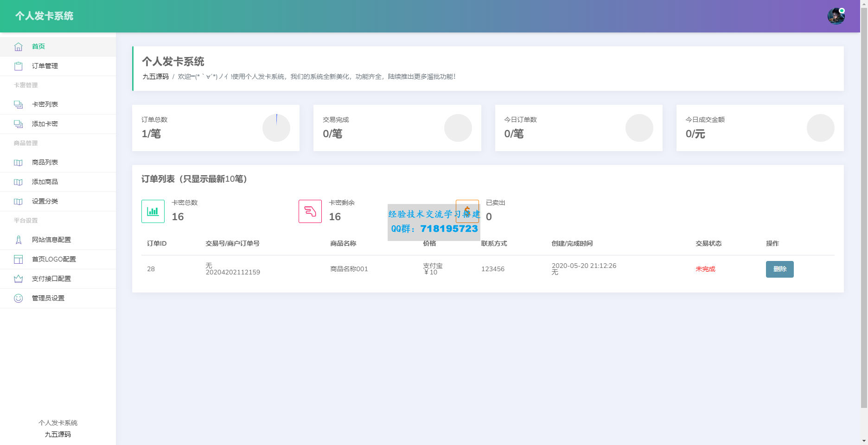Screen dimensions: 868x445
Task: Click the 删除 button on order 28
Action: [779, 269]
